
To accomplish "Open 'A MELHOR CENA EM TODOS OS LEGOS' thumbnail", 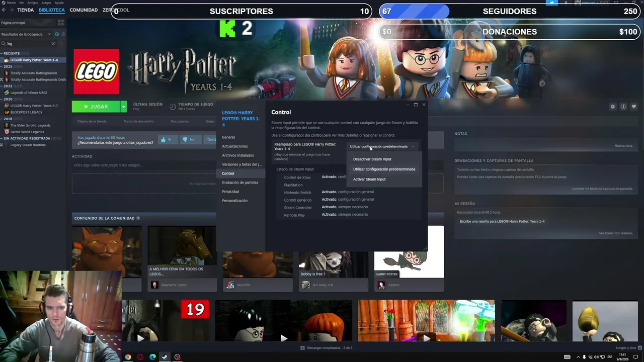I will pos(182,252).
